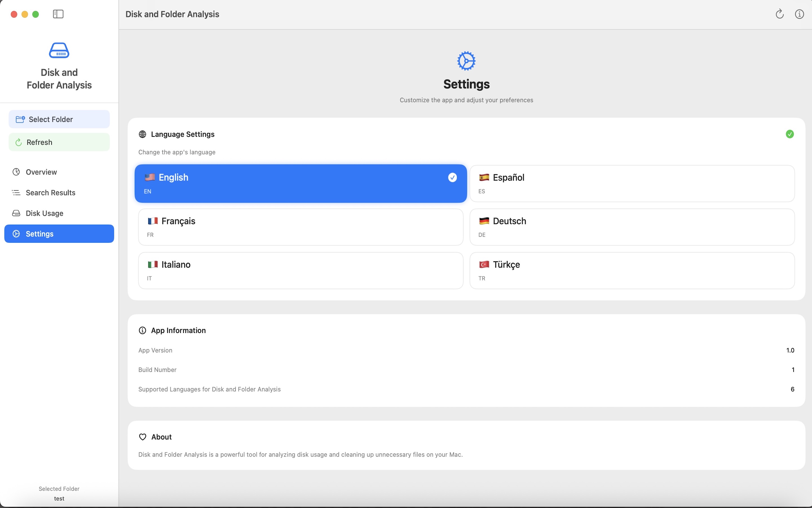Click the 'Customize the app' subtitle text
This screenshot has height=508, width=812.
(466, 100)
